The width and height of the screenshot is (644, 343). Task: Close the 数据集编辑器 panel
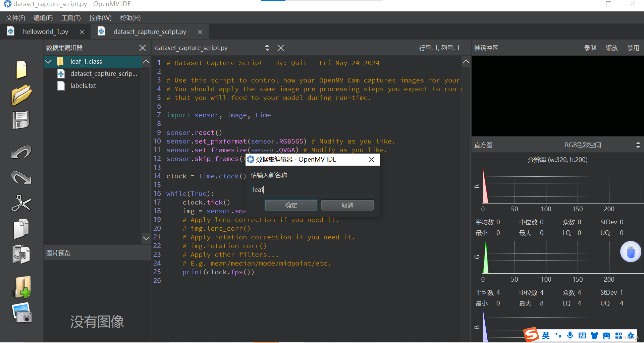(x=143, y=48)
